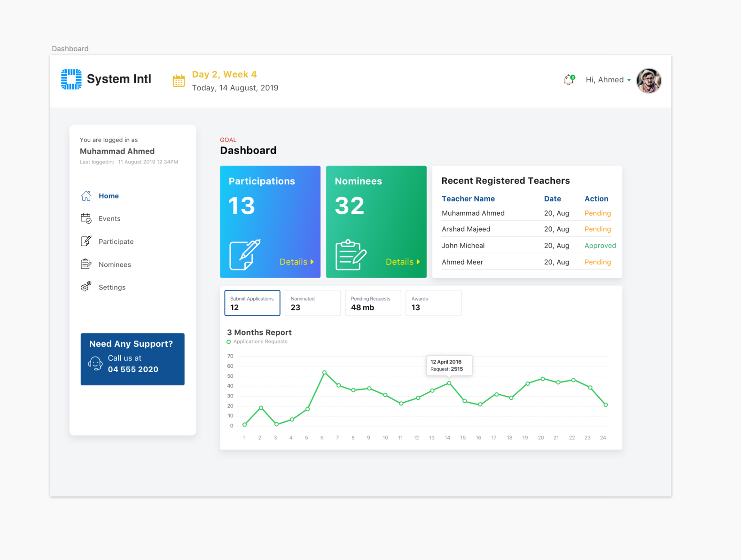Open Nominees menu item in sidebar
Screen dimensions: 741x560
coord(115,264)
